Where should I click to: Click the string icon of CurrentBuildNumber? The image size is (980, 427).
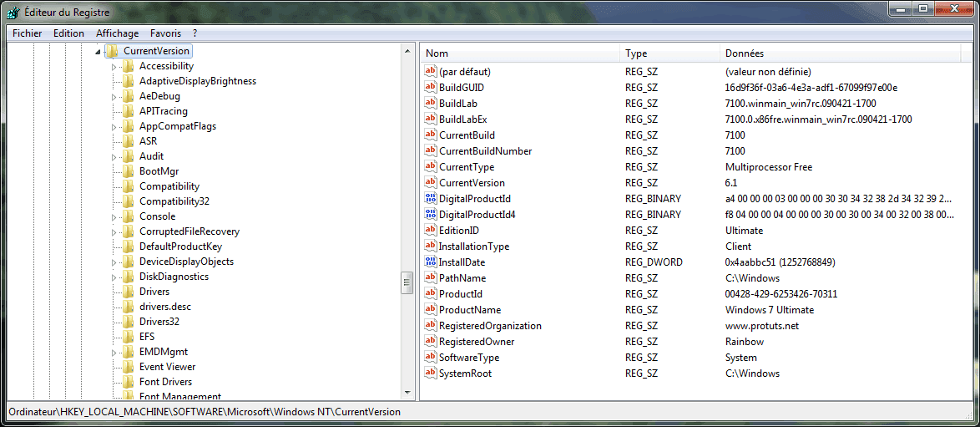[431, 151]
